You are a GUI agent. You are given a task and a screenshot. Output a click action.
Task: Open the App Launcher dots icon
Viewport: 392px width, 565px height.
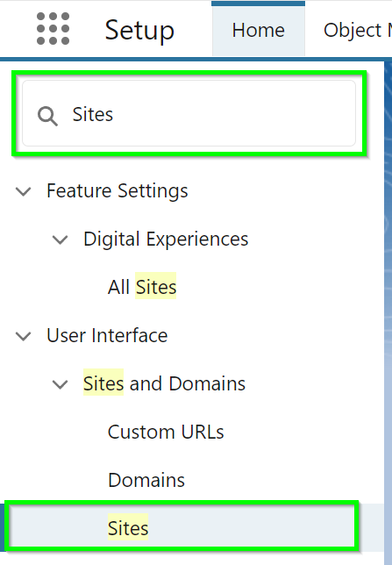click(53, 29)
